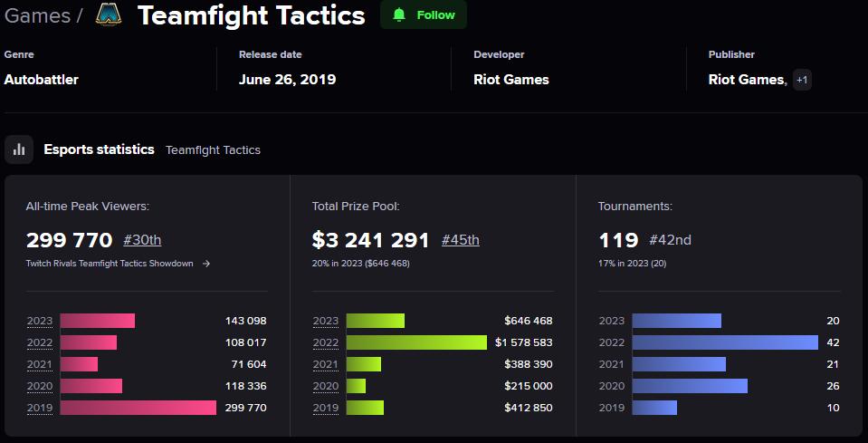This screenshot has width=868, height=443.
Task: Select 2021 in Total Prize Pool chart
Action: (326, 364)
